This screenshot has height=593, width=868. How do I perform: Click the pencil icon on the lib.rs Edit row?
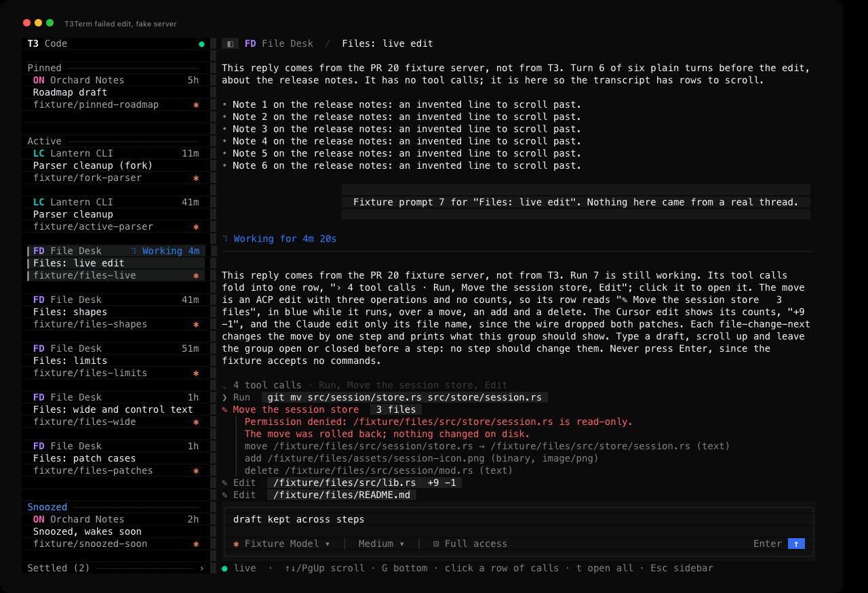click(x=224, y=483)
